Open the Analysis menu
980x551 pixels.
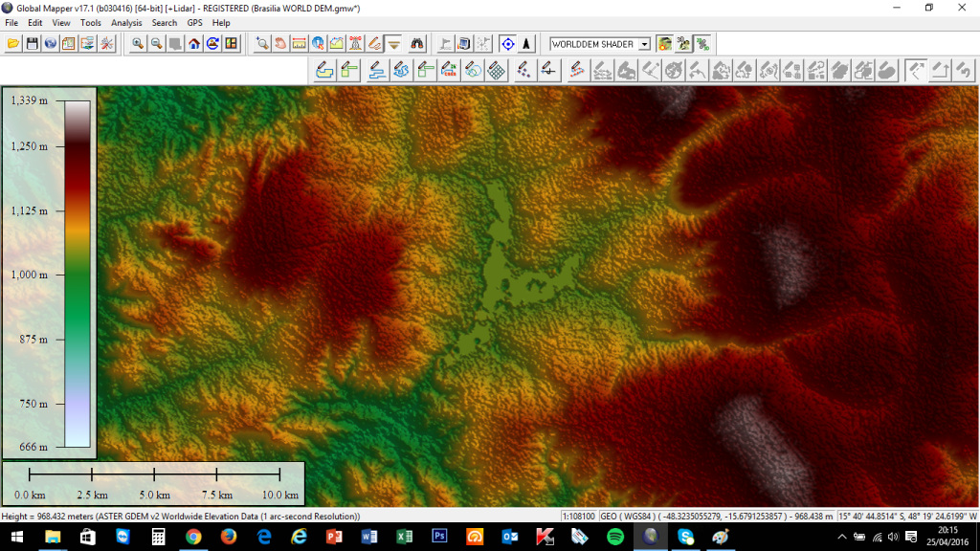point(125,22)
